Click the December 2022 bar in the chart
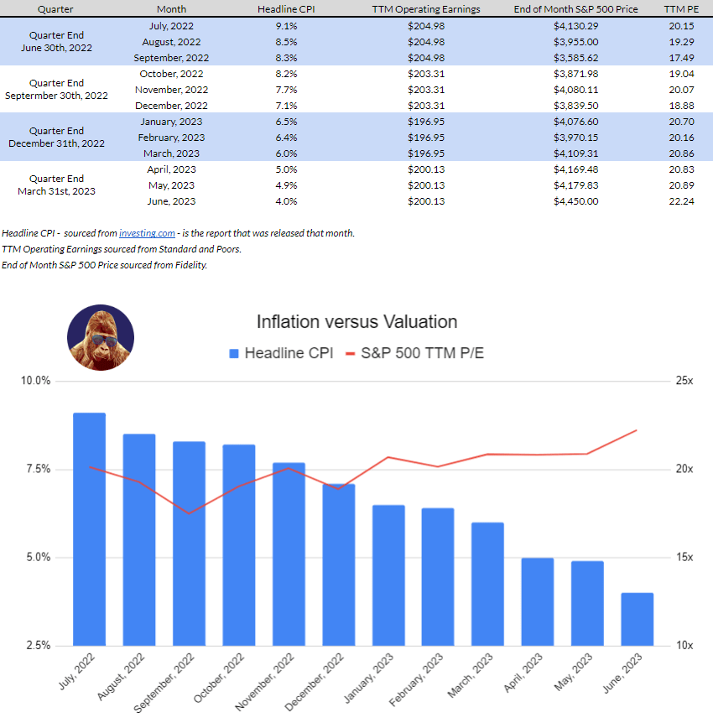The height and width of the screenshot is (728, 713). [x=339, y=564]
